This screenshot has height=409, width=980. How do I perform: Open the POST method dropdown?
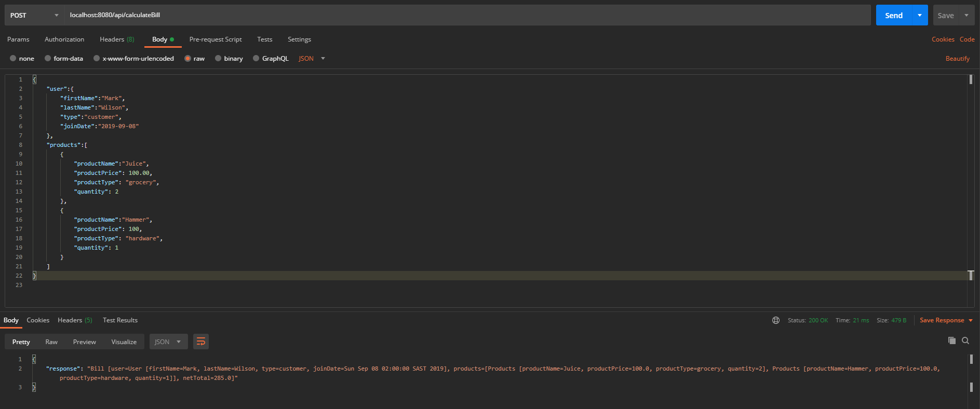(34, 15)
